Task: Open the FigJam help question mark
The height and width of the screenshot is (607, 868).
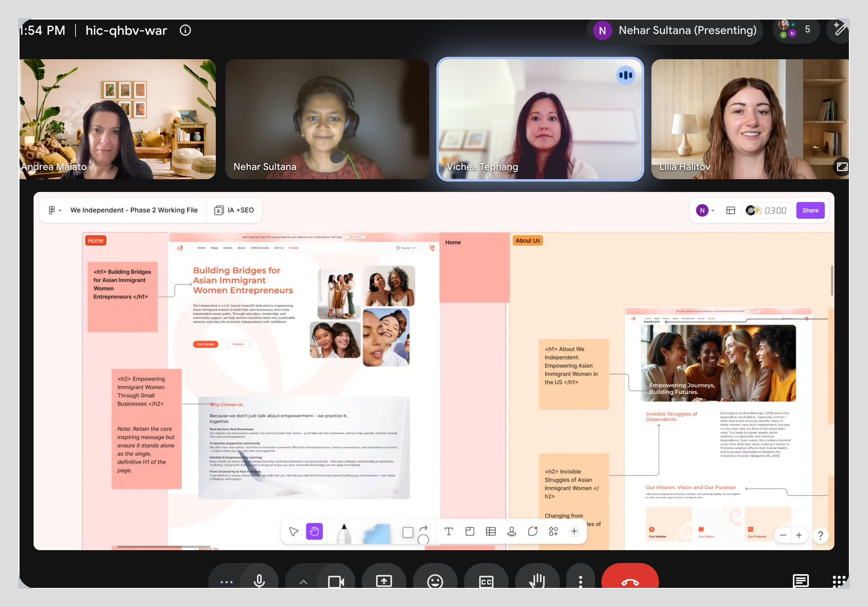Action: pos(820,535)
